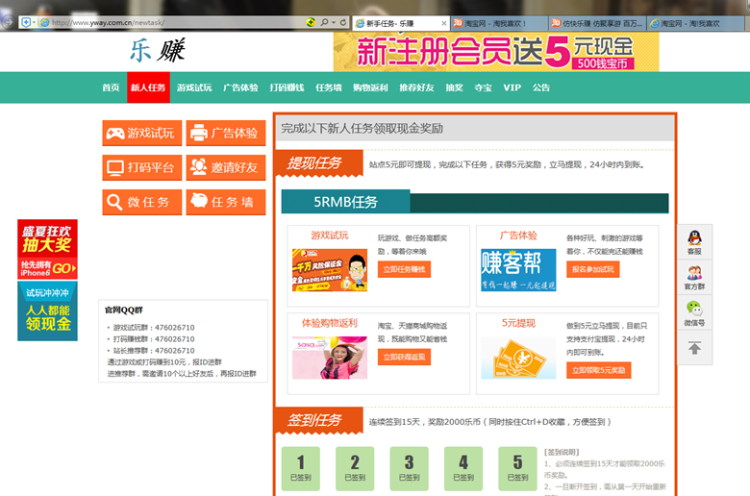
Task: Click the security shield icon in address bar
Action: point(26,22)
